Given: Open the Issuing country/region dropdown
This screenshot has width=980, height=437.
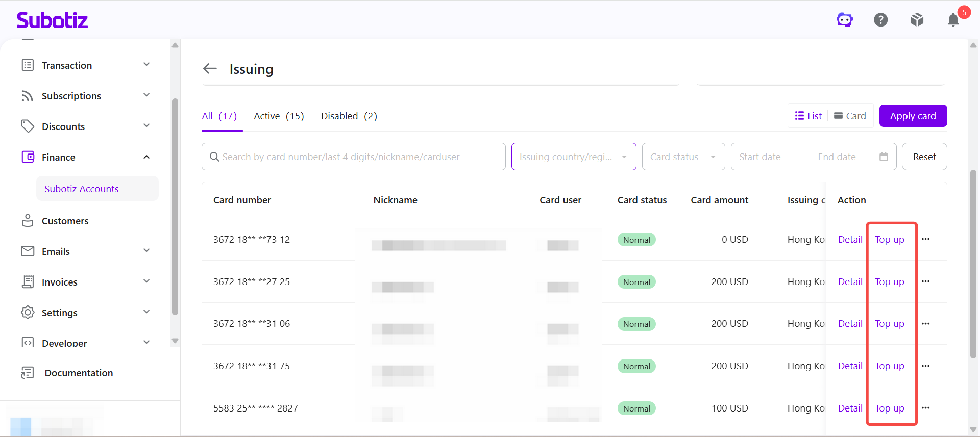Looking at the screenshot, I should click(x=574, y=157).
